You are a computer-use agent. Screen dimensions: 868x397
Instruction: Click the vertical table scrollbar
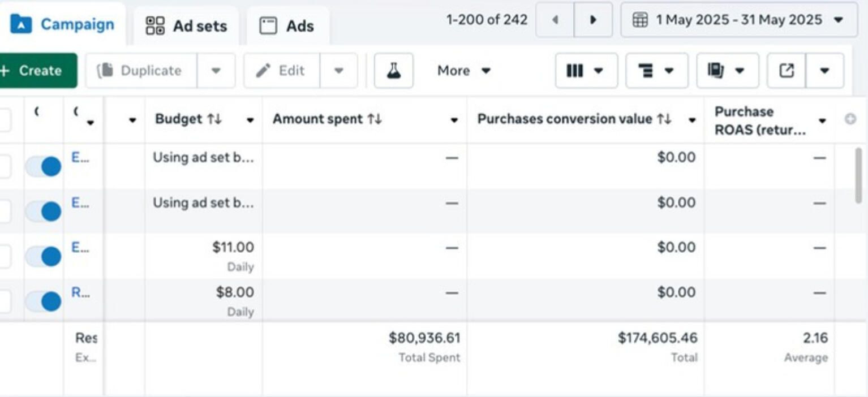coord(858,175)
